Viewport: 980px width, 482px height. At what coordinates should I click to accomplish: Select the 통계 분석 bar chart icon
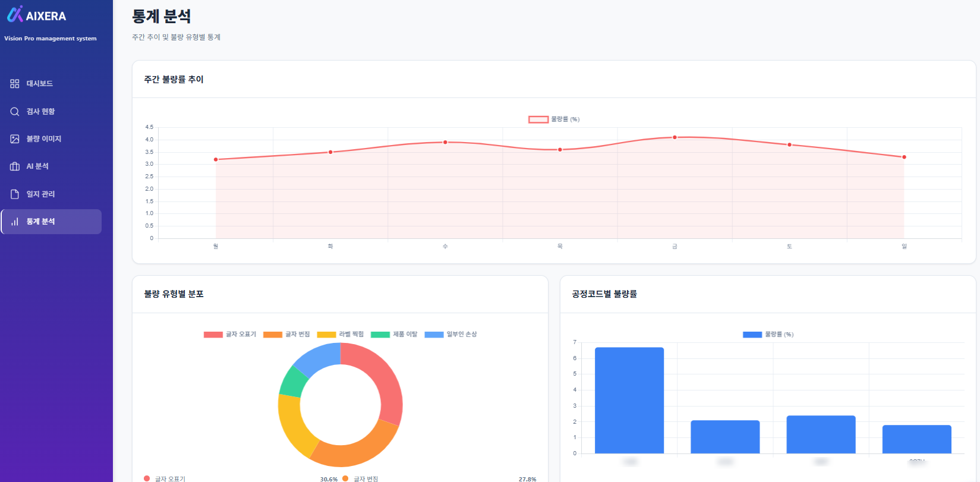pos(15,222)
